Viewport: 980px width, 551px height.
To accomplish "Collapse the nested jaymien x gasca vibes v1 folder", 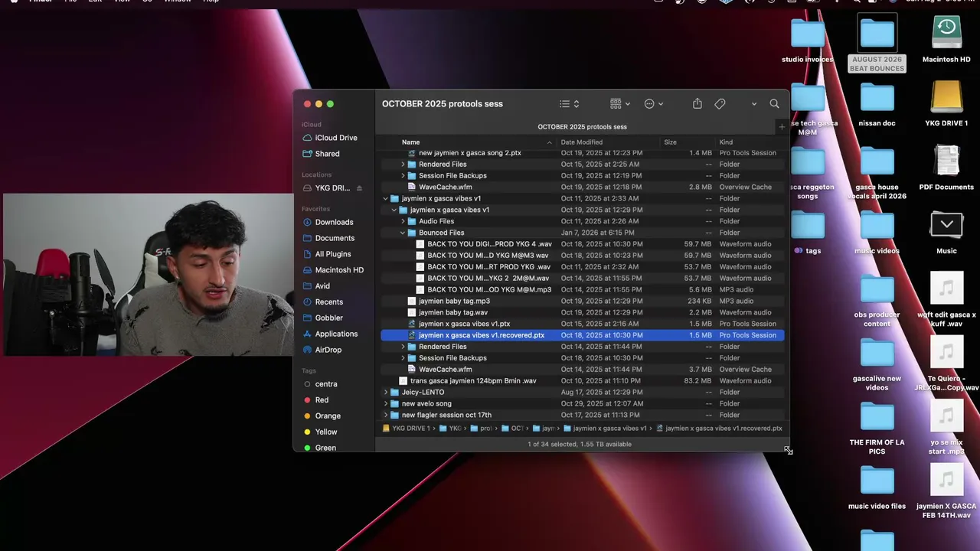I will pos(394,210).
